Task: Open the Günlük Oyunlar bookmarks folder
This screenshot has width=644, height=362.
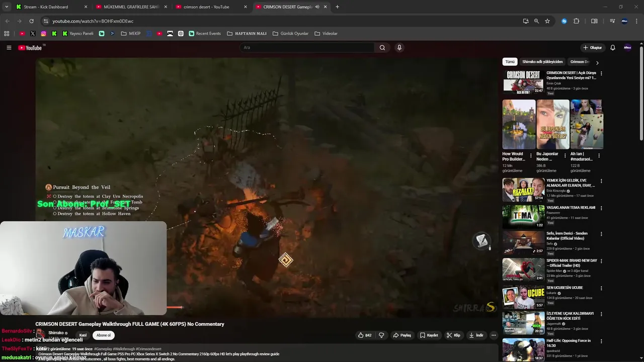Action: 290,34
